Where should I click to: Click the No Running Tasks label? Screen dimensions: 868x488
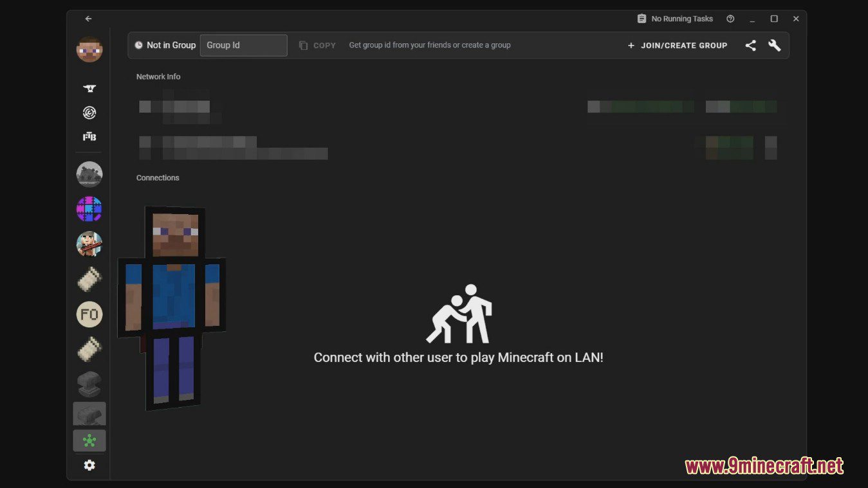tap(682, 19)
